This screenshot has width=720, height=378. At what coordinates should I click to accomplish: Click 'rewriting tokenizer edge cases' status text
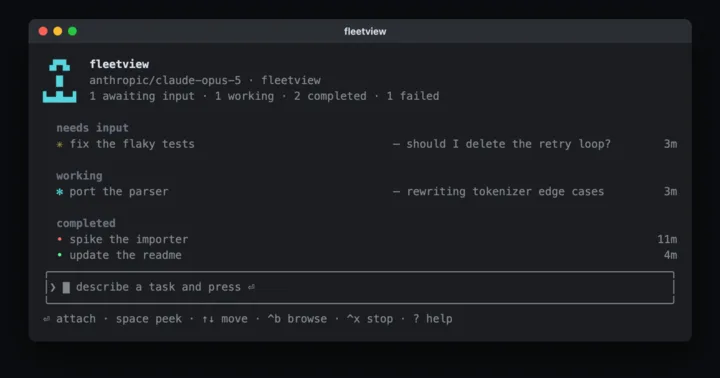pos(505,192)
